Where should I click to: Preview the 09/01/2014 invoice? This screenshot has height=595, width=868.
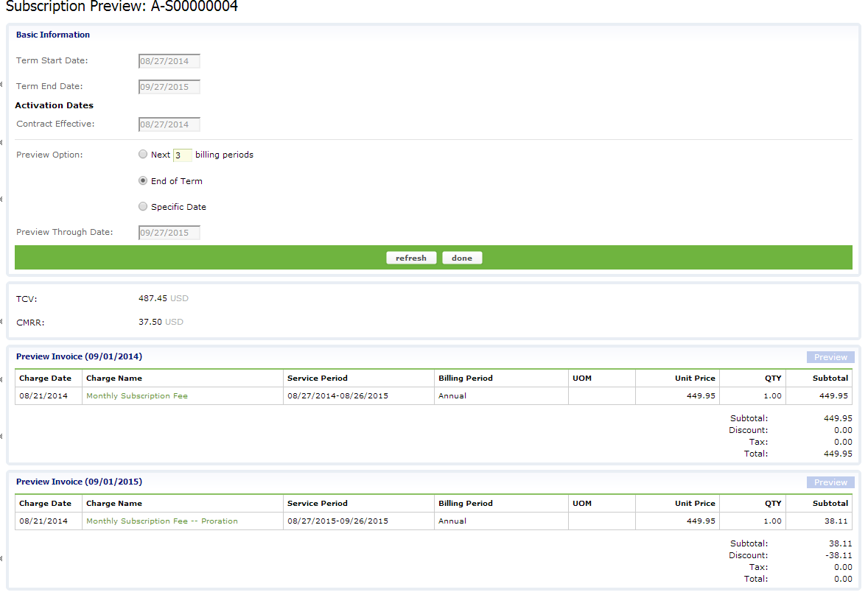830,357
